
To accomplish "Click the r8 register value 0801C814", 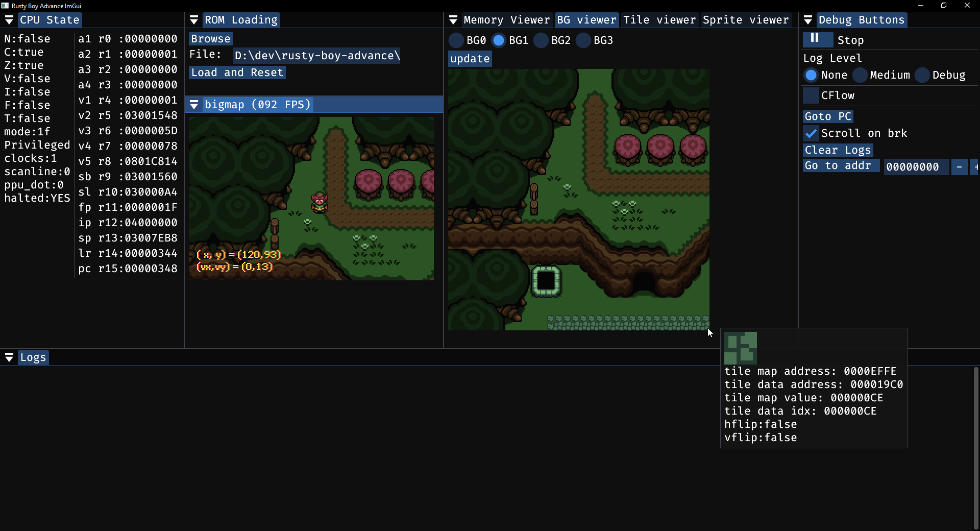I will pyautogui.click(x=151, y=161).
